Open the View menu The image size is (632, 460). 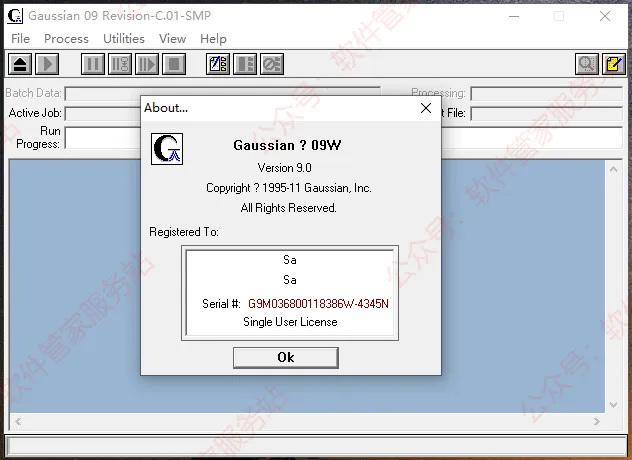click(173, 39)
